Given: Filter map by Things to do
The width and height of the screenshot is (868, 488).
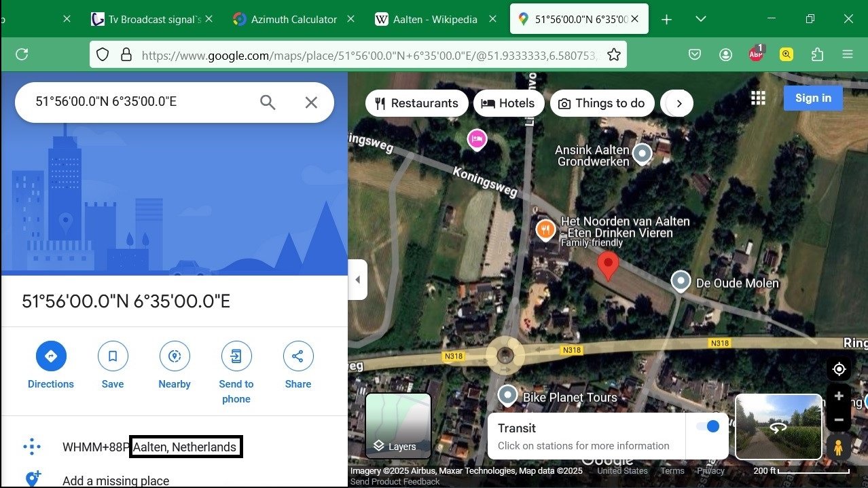Looking at the screenshot, I should click(602, 103).
